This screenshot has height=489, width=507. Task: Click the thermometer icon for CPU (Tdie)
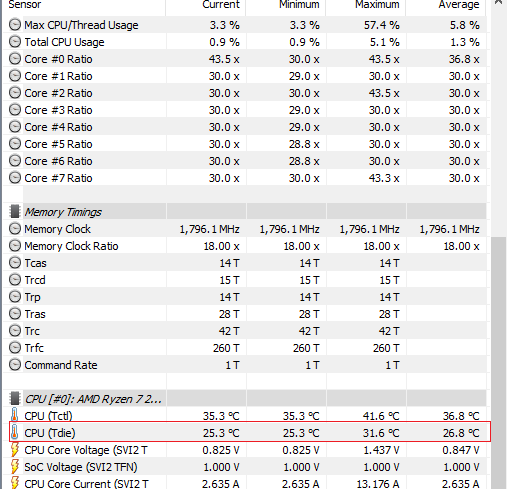(x=14, y=432)
